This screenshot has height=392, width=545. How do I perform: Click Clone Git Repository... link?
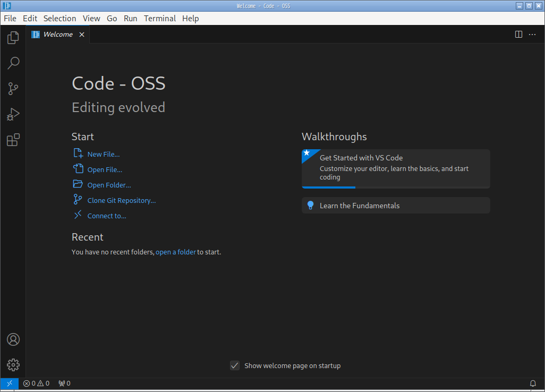(x=122, y=201)
